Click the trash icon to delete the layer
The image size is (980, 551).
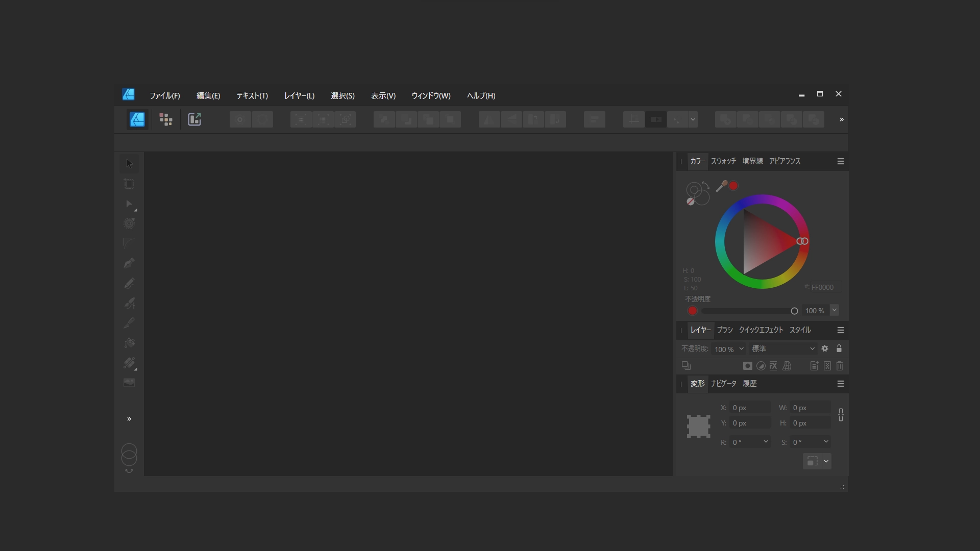point(840,366)
